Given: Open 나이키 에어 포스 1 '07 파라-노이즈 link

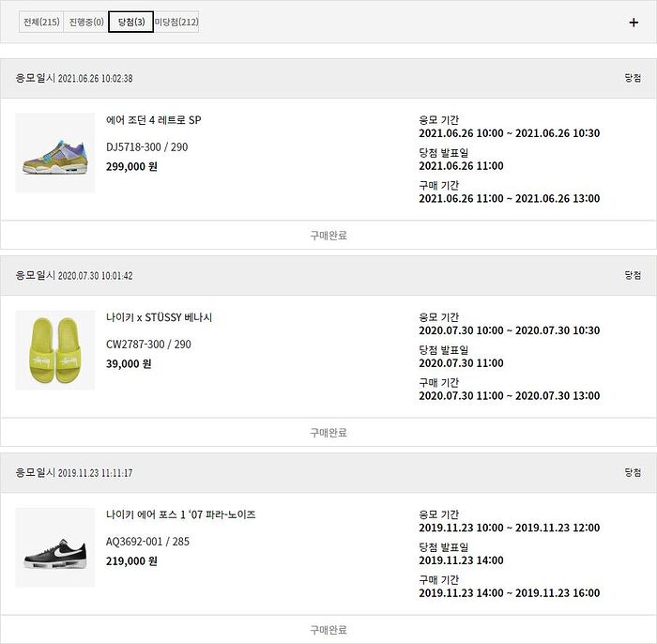Looking at the screenshot, I should click(x=181, y=514).
